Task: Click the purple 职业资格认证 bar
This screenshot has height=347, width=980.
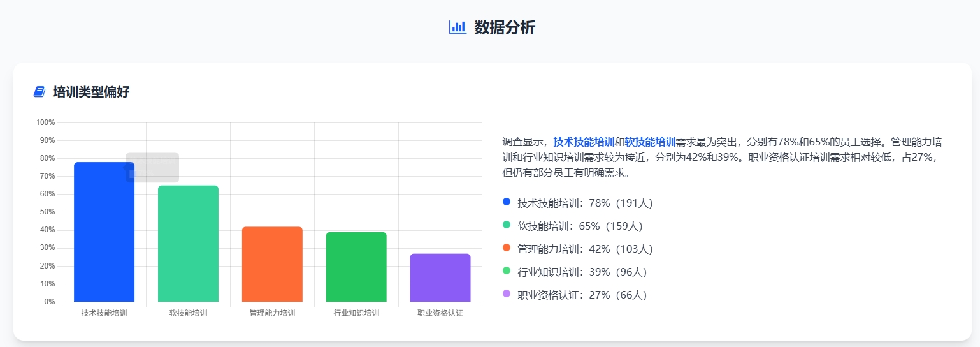Action: point(440,277)
